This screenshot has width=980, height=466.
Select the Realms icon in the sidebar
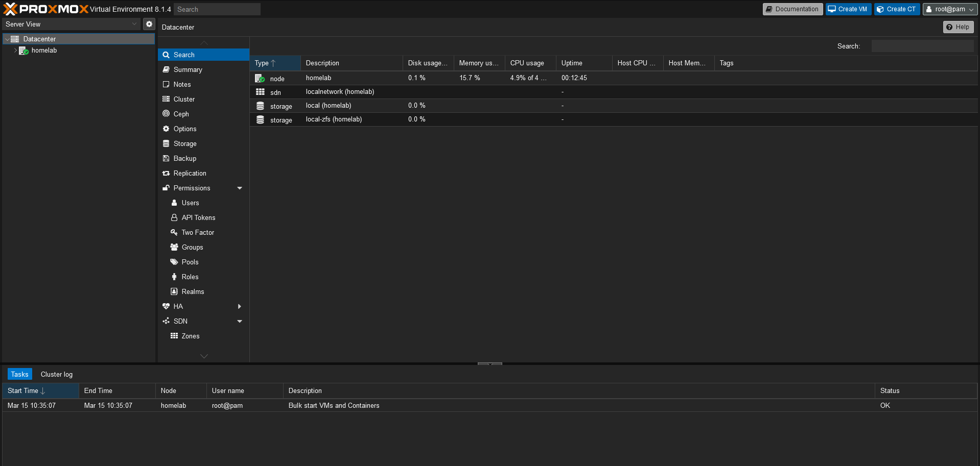[x=192, y=291]
